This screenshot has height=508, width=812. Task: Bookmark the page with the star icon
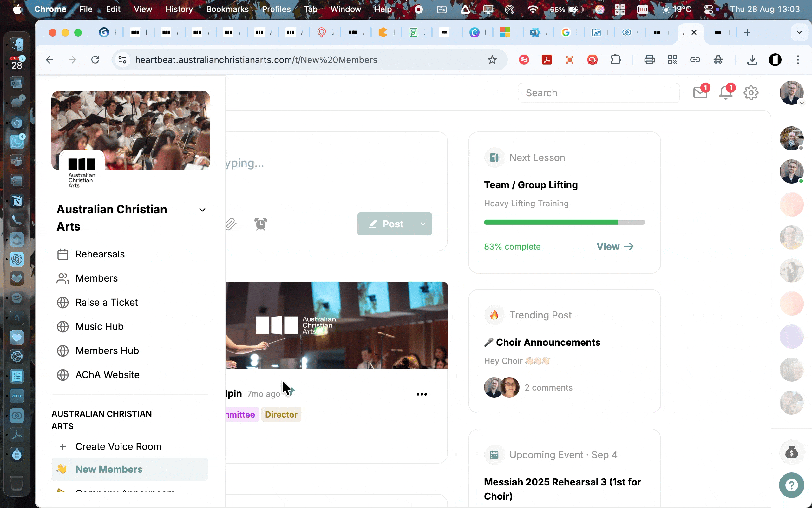(492, 60)
